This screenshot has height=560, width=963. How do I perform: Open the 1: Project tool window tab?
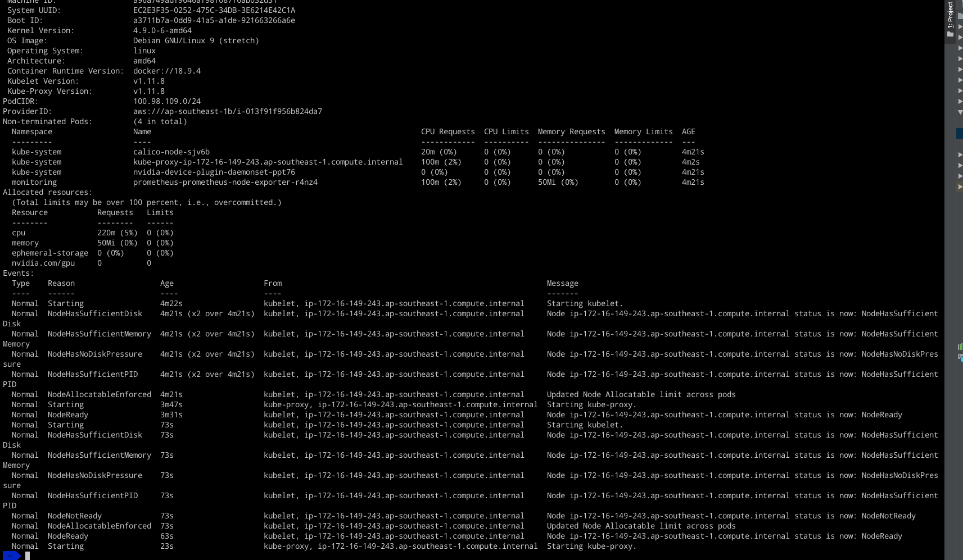click(x=950, y=19)
